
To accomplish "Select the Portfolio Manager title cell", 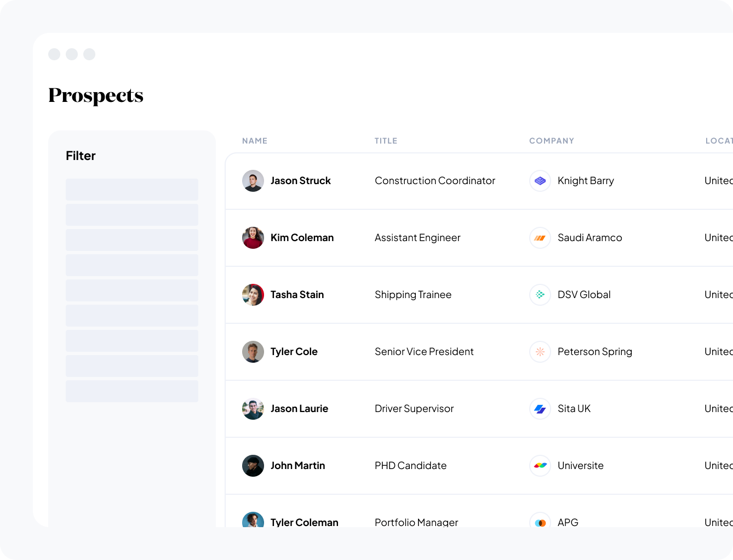I will 416,522.
